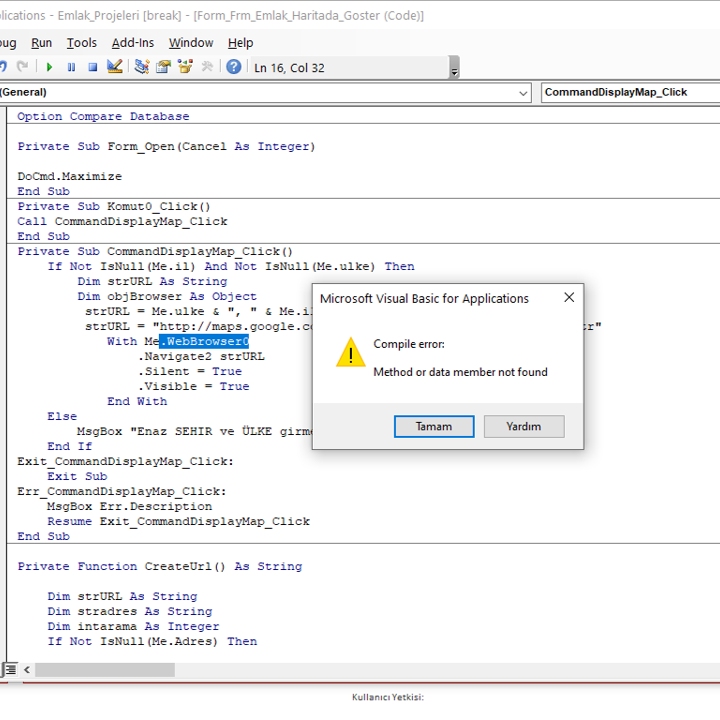Open the Run menu
Viewport: 720px width, 720px height.
pyautogui.click(x=41, y=42)
